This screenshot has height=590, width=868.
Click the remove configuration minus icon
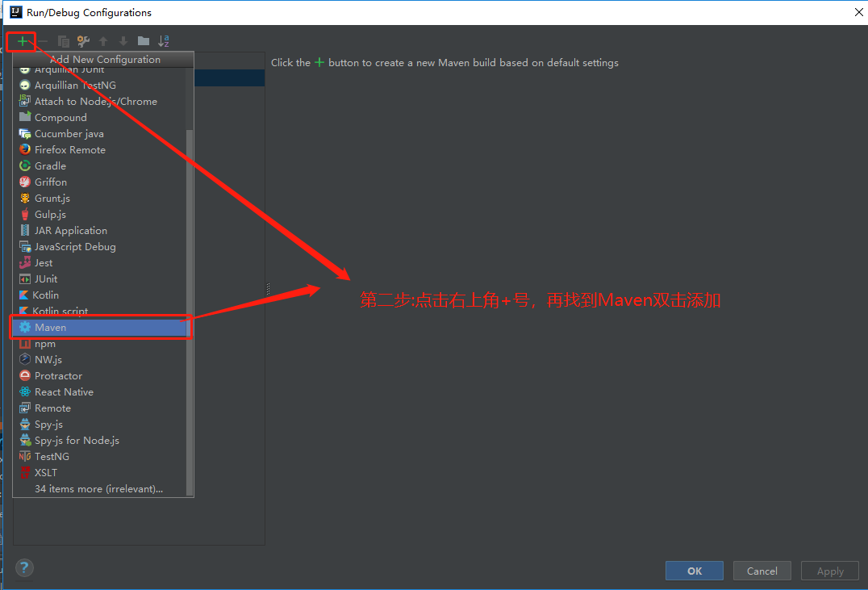42,41
